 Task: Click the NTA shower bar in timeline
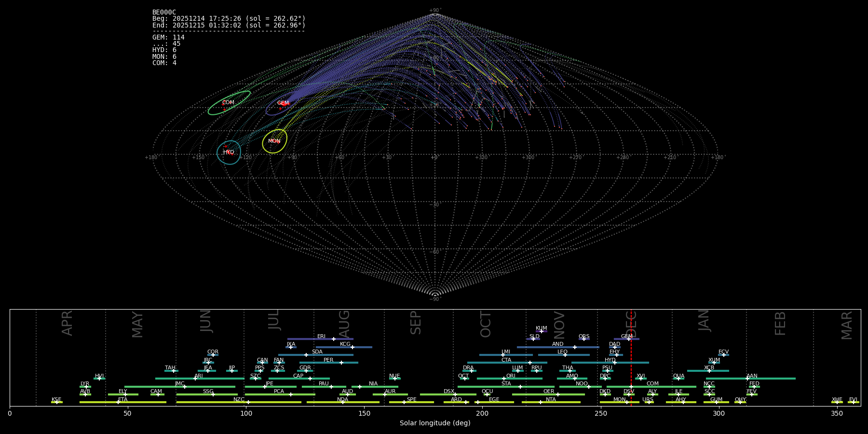point(551,402)
